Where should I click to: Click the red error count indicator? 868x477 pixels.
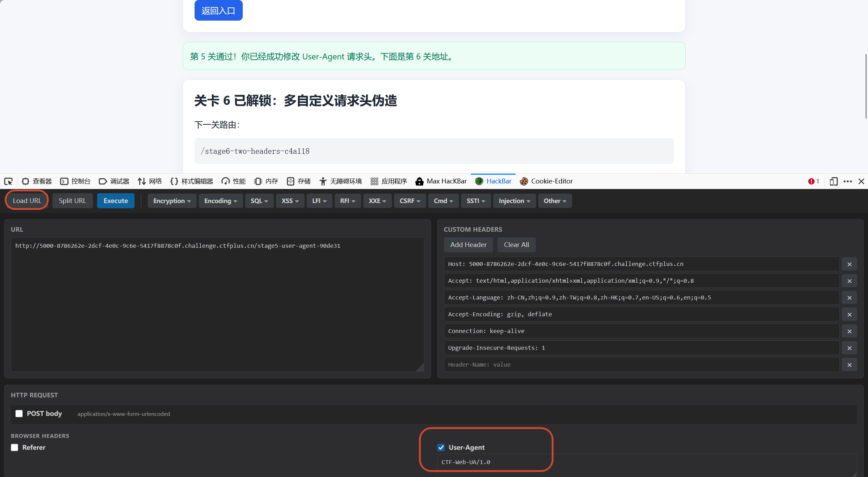tap(814, 181)
